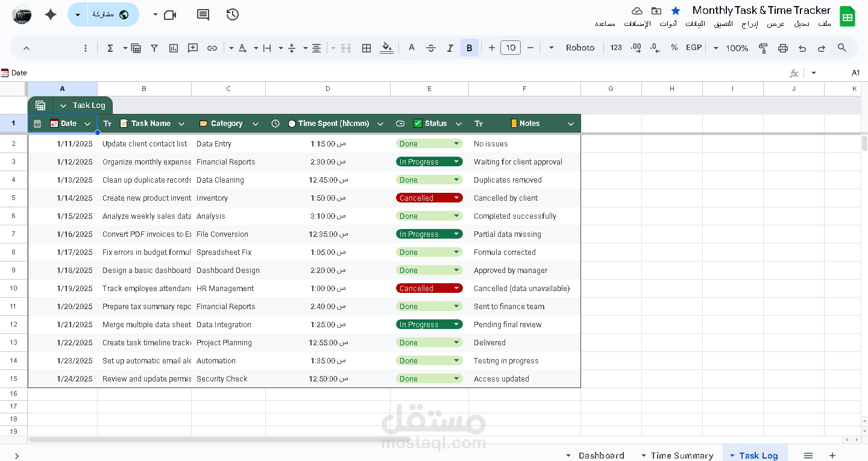Image resolution: width=868 pixels, height=461 pixels.
Task: Decrease the font size with minus
Action: 530,48
